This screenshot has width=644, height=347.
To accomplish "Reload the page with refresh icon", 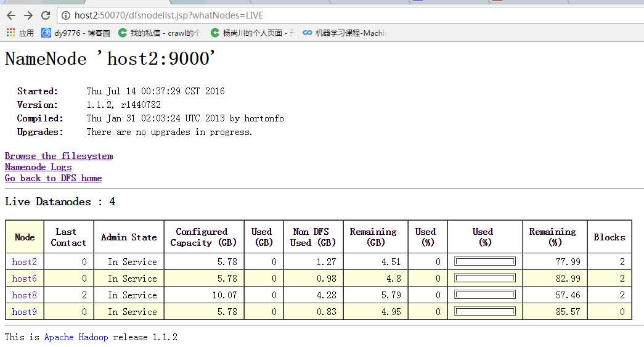I will (46, 15).
